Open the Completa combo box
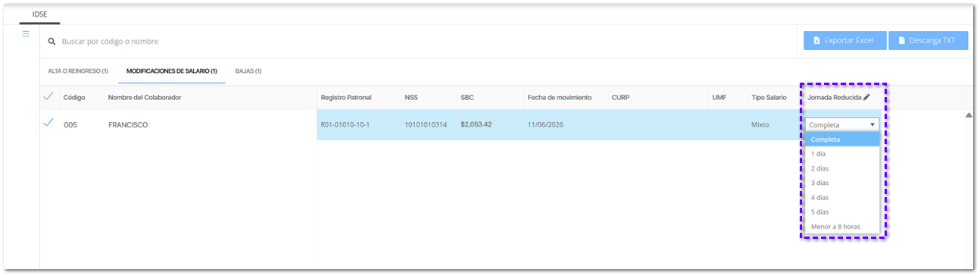Screen dimensions: 980x276 pyautogui.click(x=842, y=125)
